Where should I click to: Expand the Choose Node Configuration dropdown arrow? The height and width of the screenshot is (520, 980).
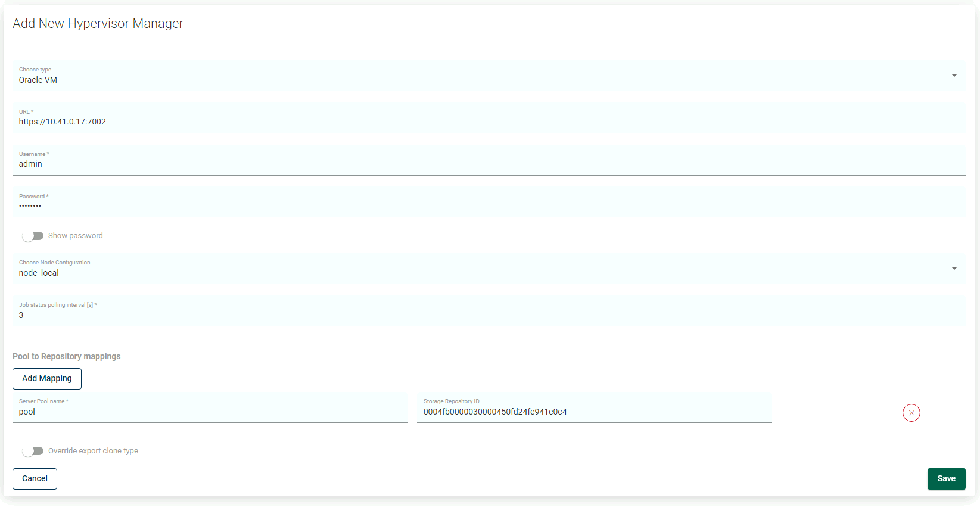[x=954, y=269]
